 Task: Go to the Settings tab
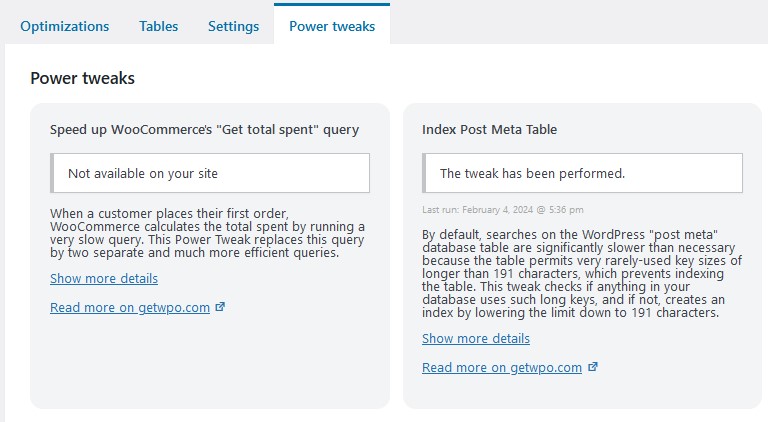[234, 26]
